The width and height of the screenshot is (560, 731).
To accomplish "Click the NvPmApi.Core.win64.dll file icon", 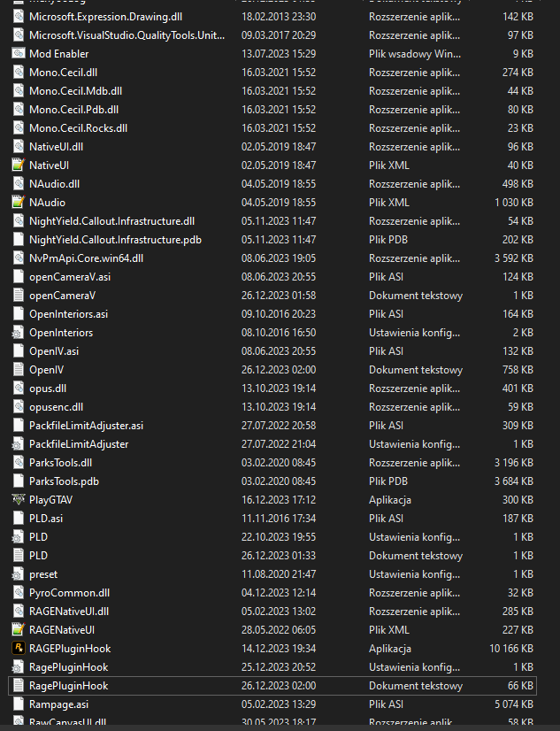I will 19,258.
